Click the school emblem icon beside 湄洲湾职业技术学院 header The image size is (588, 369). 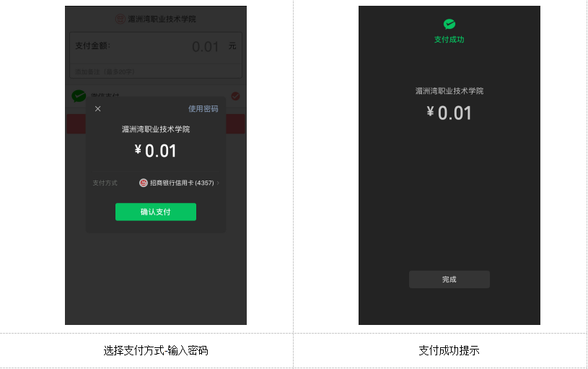pos(120,19)
